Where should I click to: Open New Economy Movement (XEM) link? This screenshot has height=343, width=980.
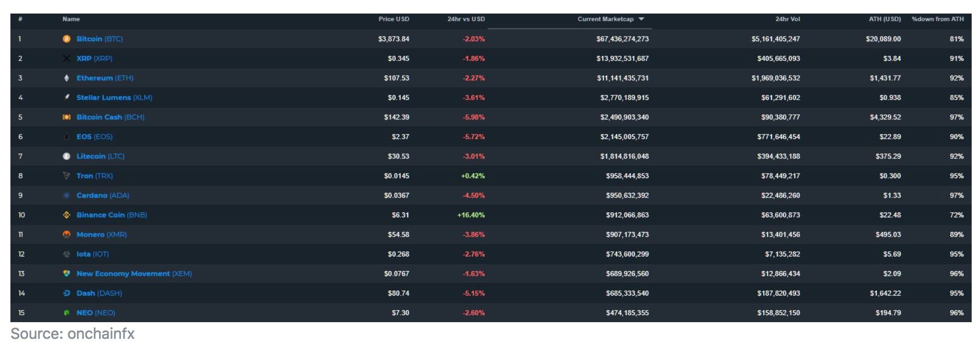coord(134,274)
